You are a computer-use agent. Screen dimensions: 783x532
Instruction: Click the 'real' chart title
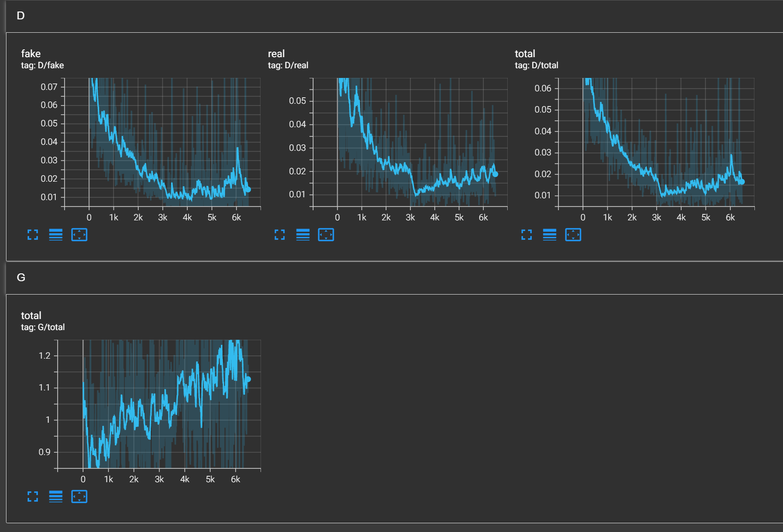click(x=276, y=53)
